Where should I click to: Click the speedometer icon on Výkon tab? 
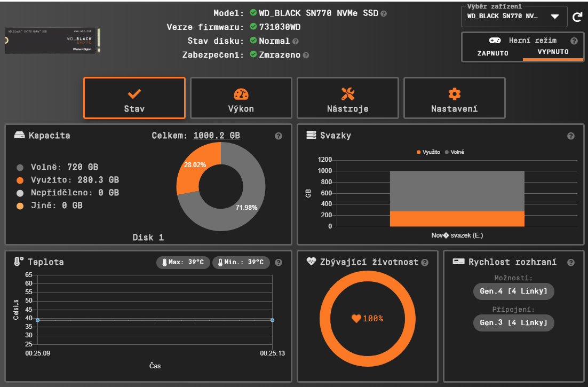[241, 94]
